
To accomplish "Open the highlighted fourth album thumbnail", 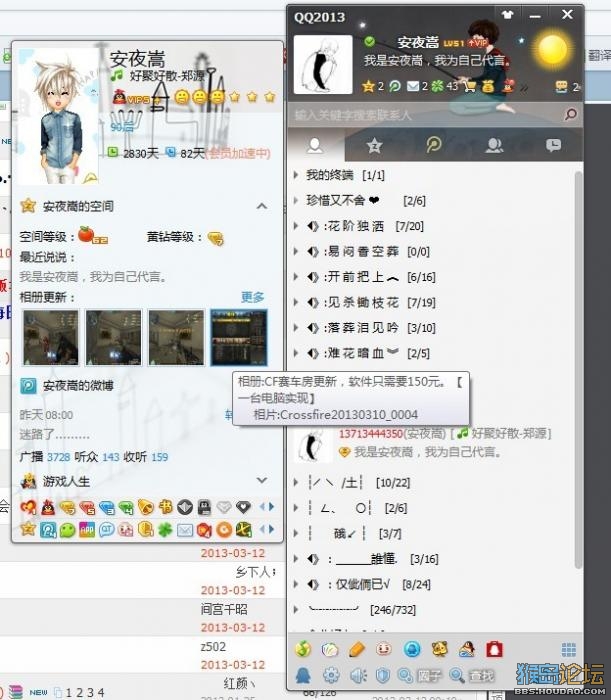I will [239, 338].
